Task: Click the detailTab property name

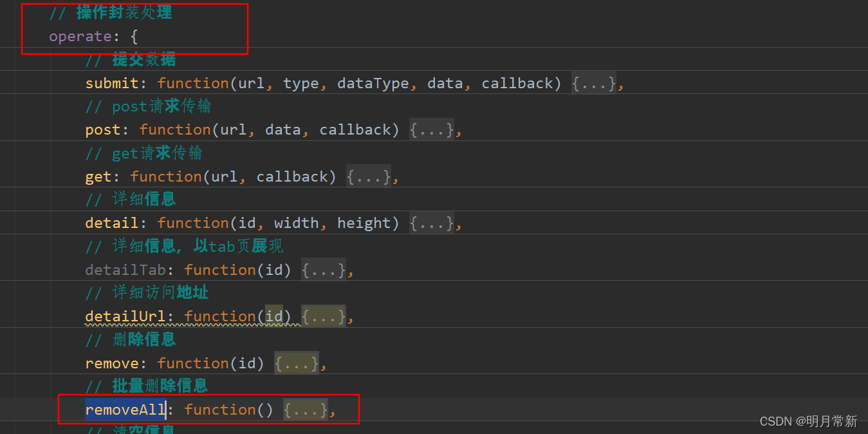Action: (x=125, y=270)
